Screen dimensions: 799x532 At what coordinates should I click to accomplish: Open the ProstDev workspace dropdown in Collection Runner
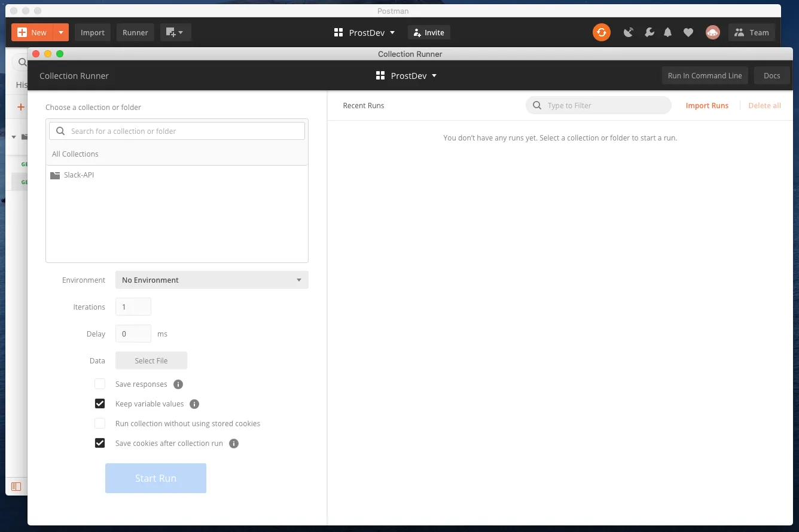407,76
